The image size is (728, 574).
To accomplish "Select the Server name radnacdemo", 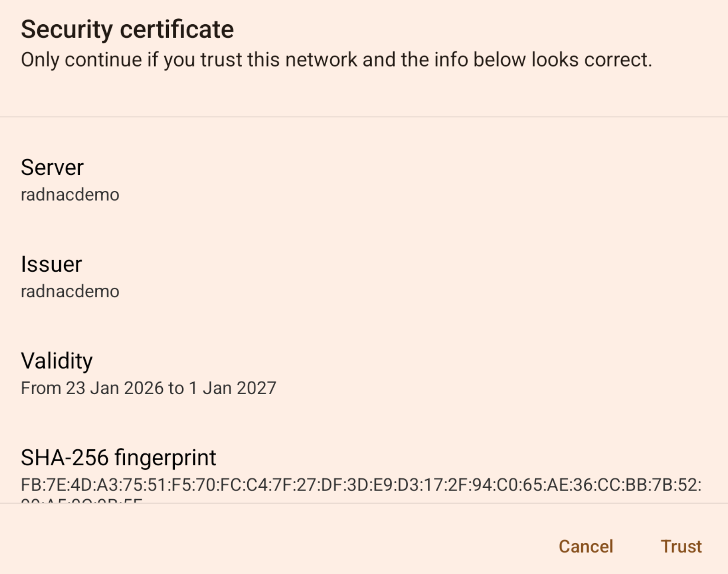I will coord(70,194).
